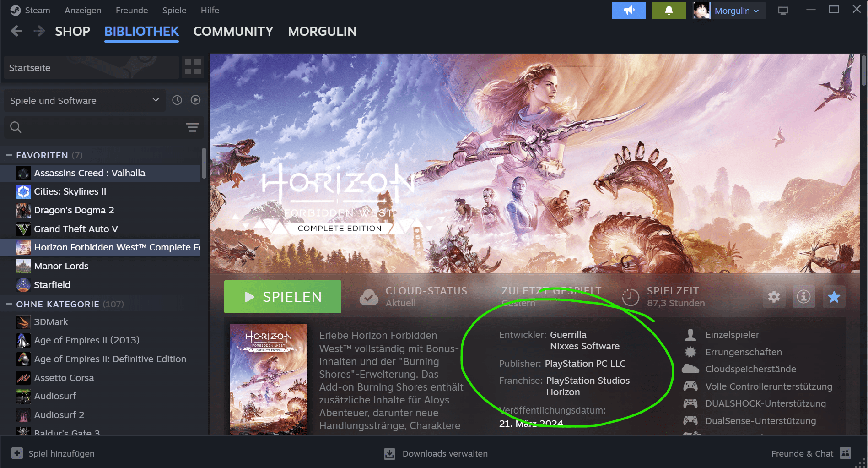Click the Errungenschaften feature label

pyautogui.click(x=744, y=352)
